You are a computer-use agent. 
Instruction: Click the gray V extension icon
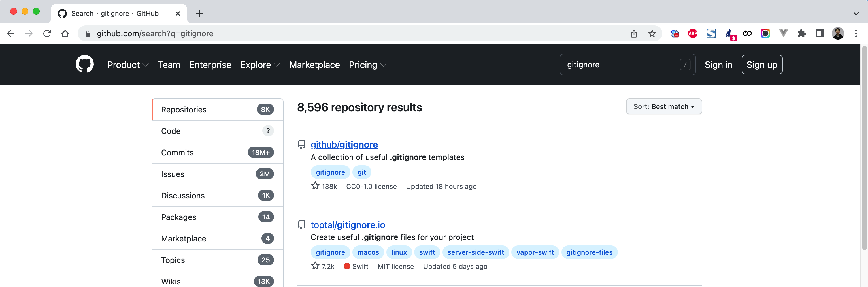(x=783, y=33)
